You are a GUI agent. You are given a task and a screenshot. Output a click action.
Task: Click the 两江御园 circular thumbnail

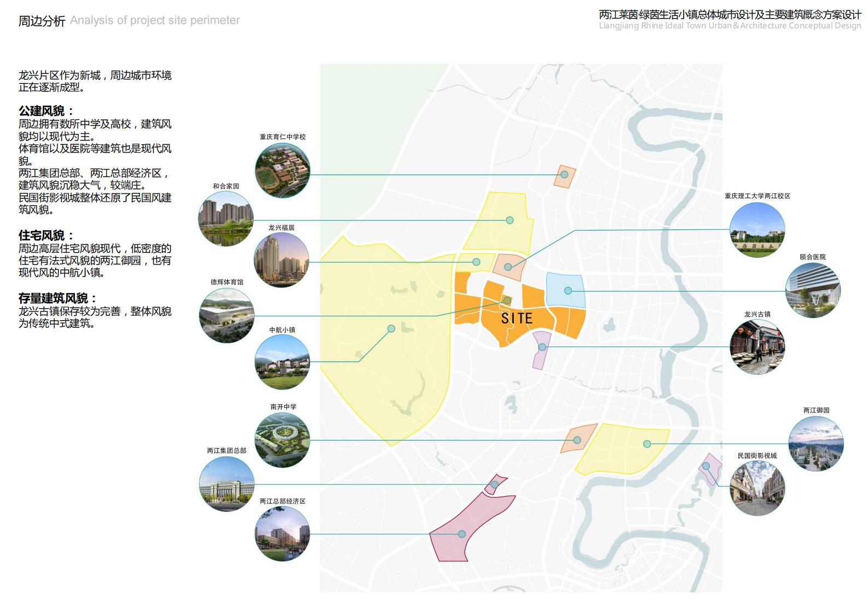816,444
